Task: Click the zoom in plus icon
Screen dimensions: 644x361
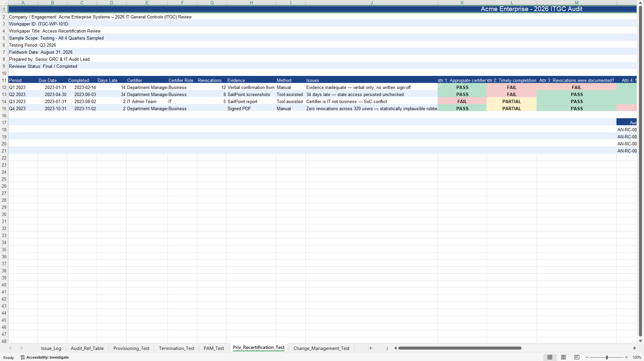Action: 626,357
